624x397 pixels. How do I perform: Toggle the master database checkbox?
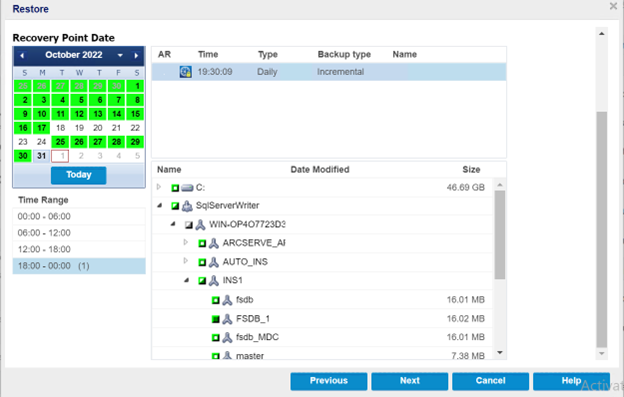tap(216, 356)
